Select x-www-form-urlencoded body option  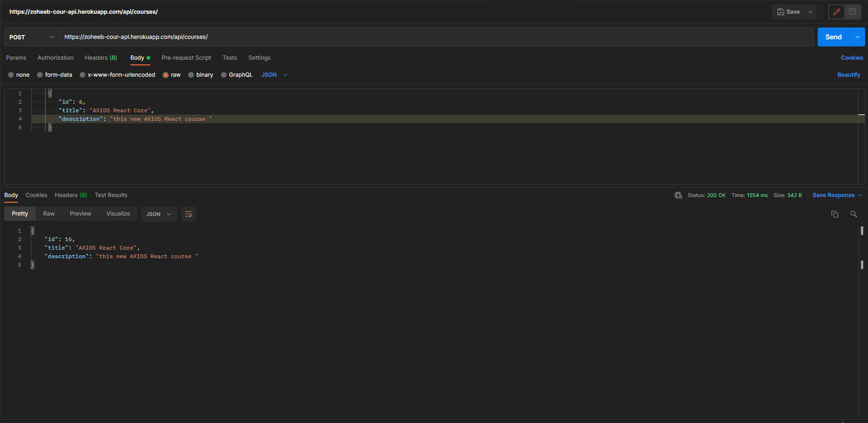tap(82, 75)
